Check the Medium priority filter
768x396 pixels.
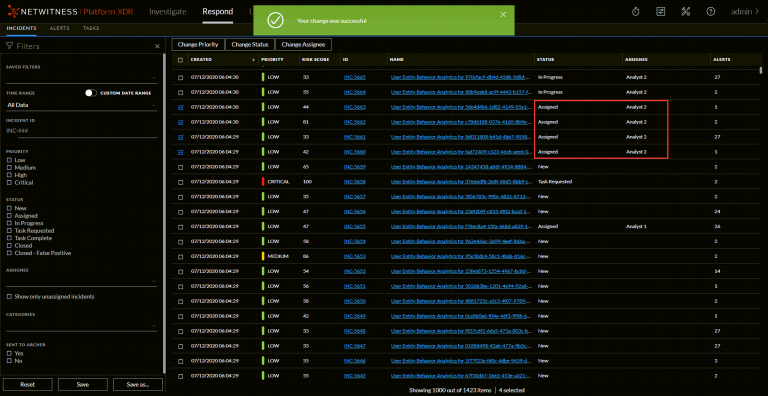point(9,168)
